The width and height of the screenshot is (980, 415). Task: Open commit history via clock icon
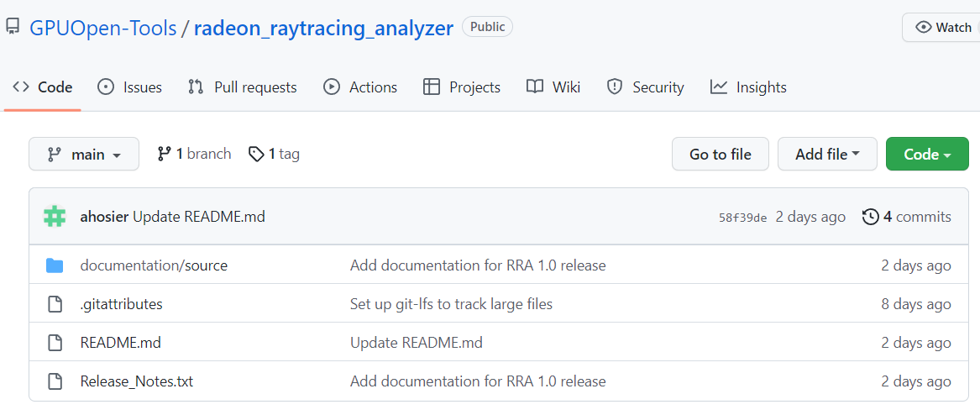coord(870,217)
